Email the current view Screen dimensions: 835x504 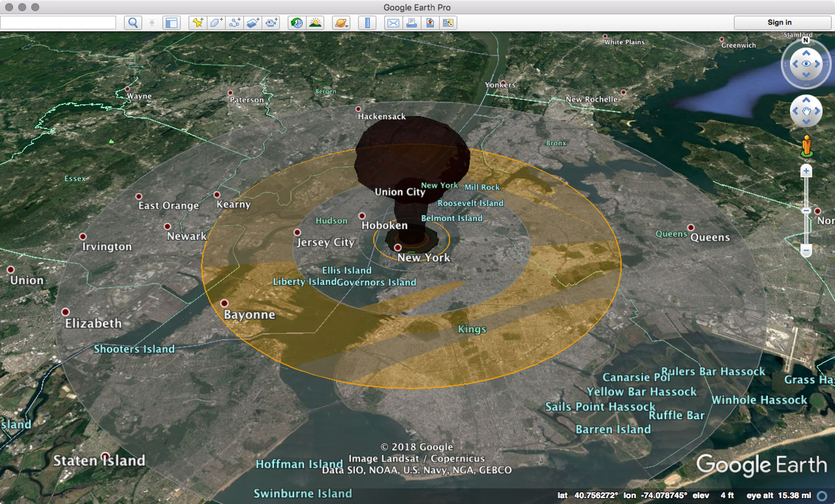393,23
